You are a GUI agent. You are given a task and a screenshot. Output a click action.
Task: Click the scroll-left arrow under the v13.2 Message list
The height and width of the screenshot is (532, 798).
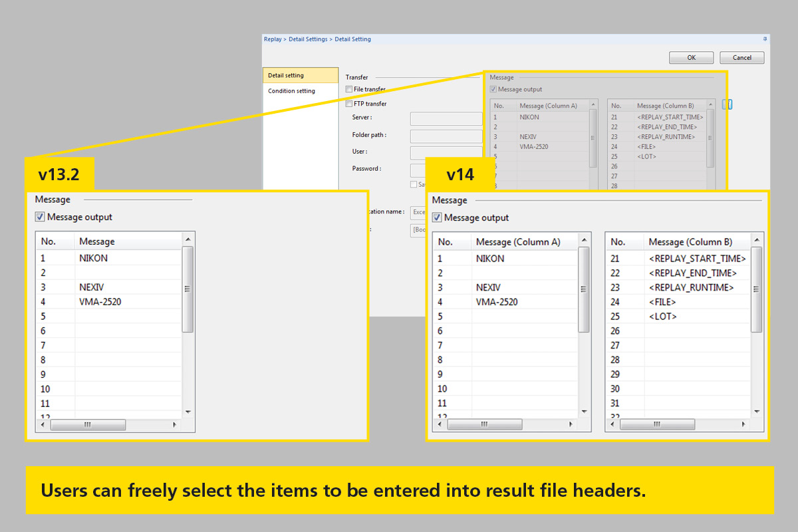click(x=43, y=424)
